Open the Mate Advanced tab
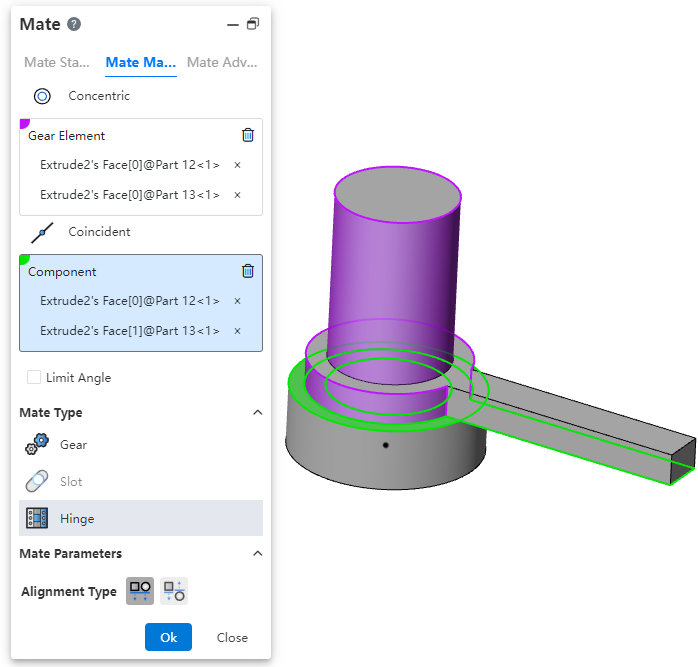 coord(222,62)
